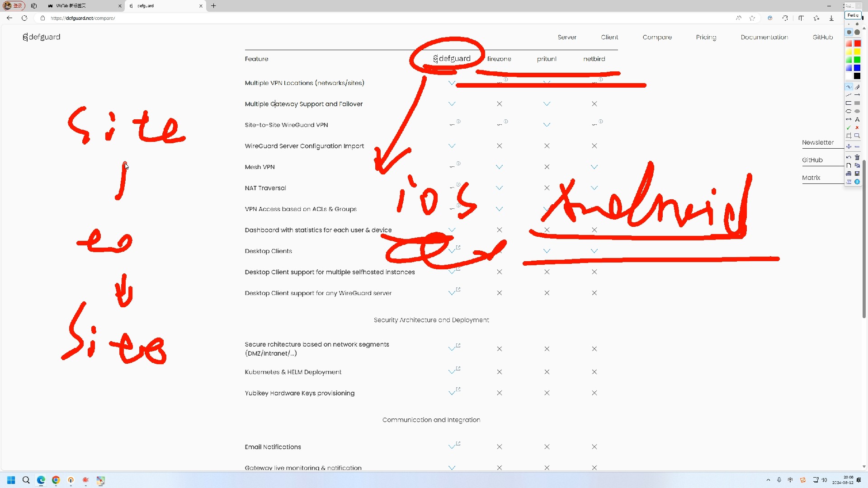
Task: Open the browser downloads icon
Action: [x=831, y=18]
